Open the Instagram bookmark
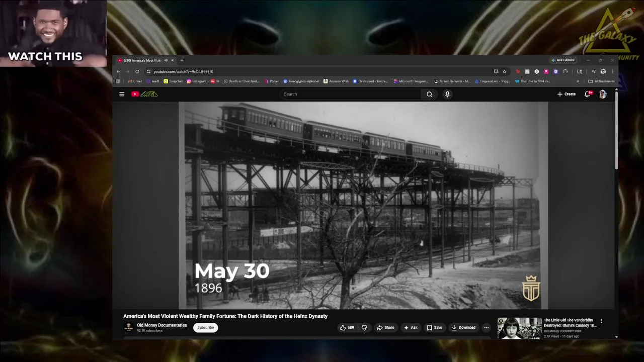Image resolution: width=644 pixels, height=362 pixels. [x=197, y=81]
